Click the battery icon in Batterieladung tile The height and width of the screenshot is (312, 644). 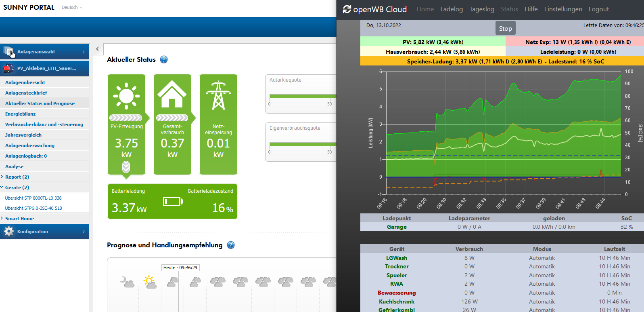(173, 201)
